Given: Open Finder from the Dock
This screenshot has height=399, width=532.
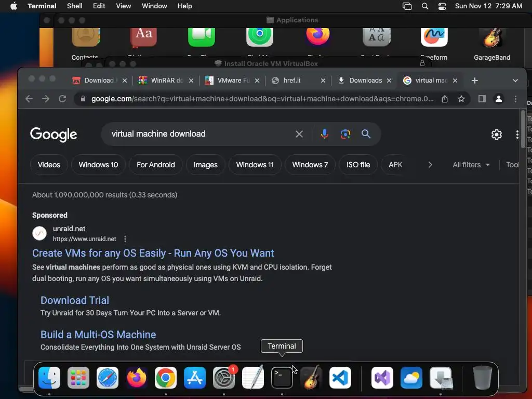Looking at the screenshot, I should click(x=49, y=378).
